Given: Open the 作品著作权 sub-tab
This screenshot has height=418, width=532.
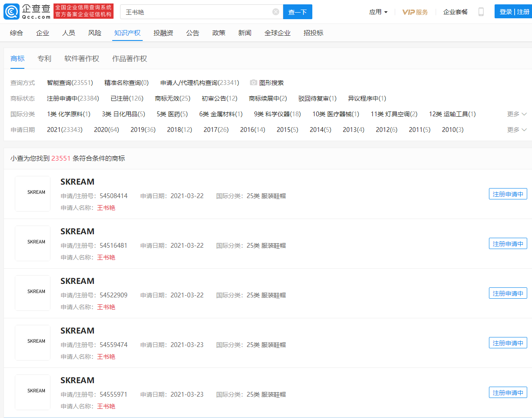Looking at the screenshot, I should tap(130, 59).
